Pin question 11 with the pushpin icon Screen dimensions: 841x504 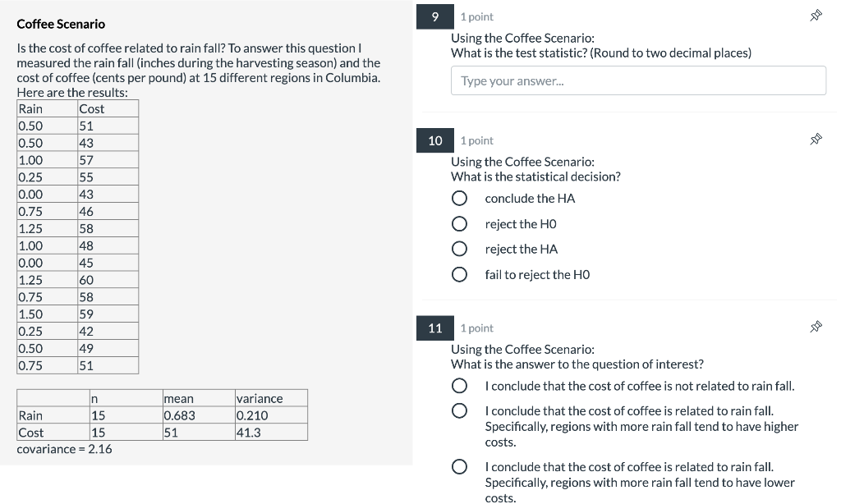[816, 327]
